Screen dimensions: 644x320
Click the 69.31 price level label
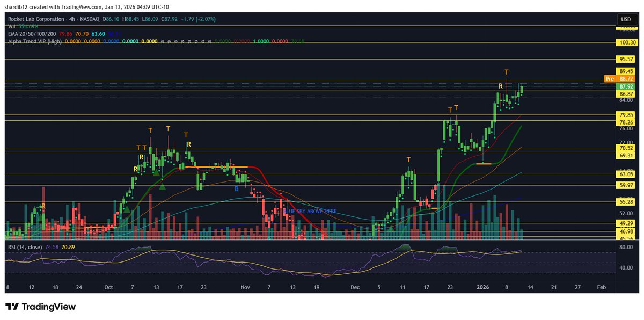coord(626,155)
